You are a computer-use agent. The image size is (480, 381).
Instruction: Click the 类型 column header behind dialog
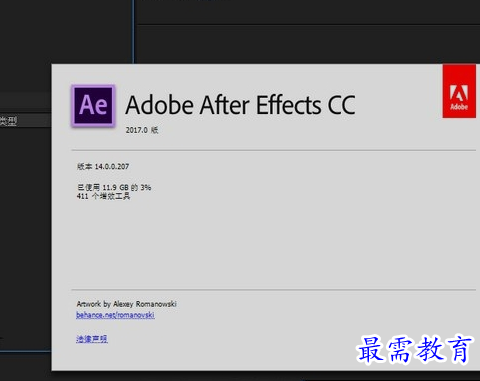coord(8,121)
